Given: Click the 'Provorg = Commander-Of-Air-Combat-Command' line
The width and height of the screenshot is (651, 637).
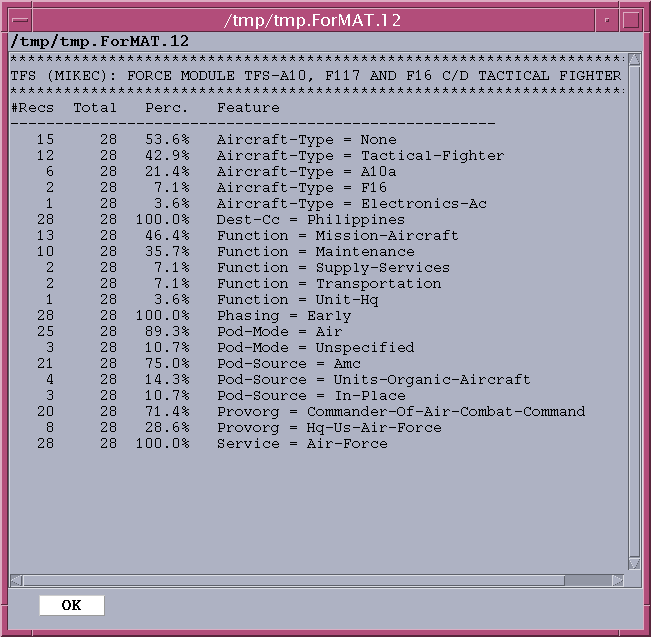Looking at the screenshot, I should (400, 412).
